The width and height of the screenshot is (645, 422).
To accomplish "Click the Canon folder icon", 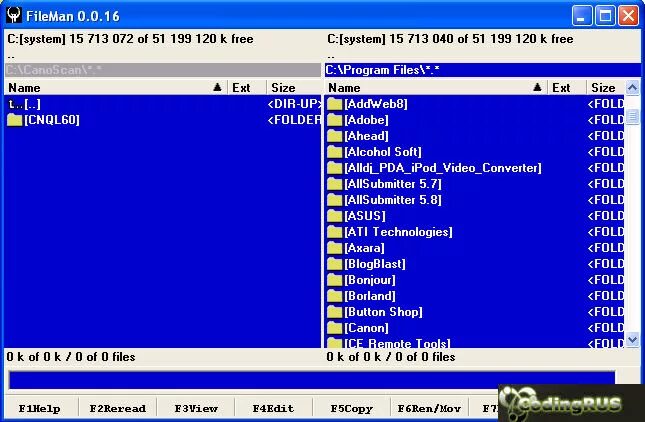I will tap(334, 328).
